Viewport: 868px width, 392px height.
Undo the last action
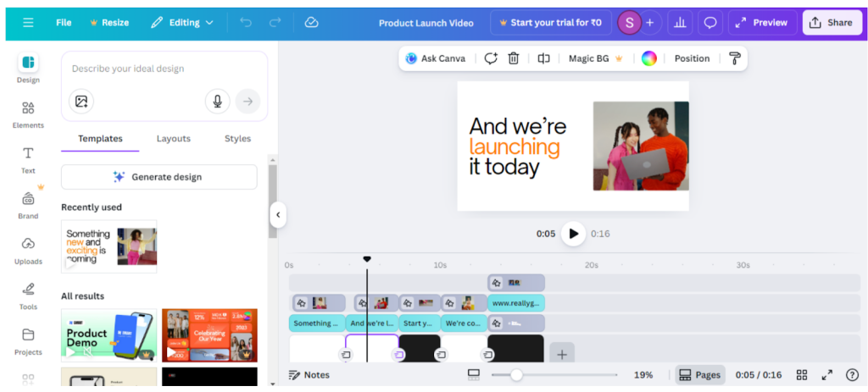246,23
